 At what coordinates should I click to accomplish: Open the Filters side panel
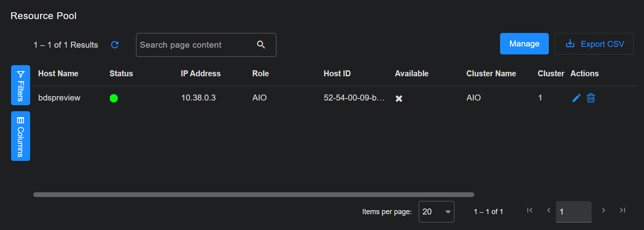(x=21, y=85)
